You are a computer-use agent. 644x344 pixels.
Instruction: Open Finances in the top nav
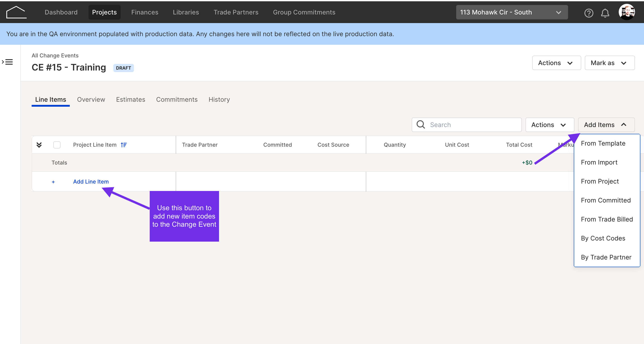click(x=145, y=12)
